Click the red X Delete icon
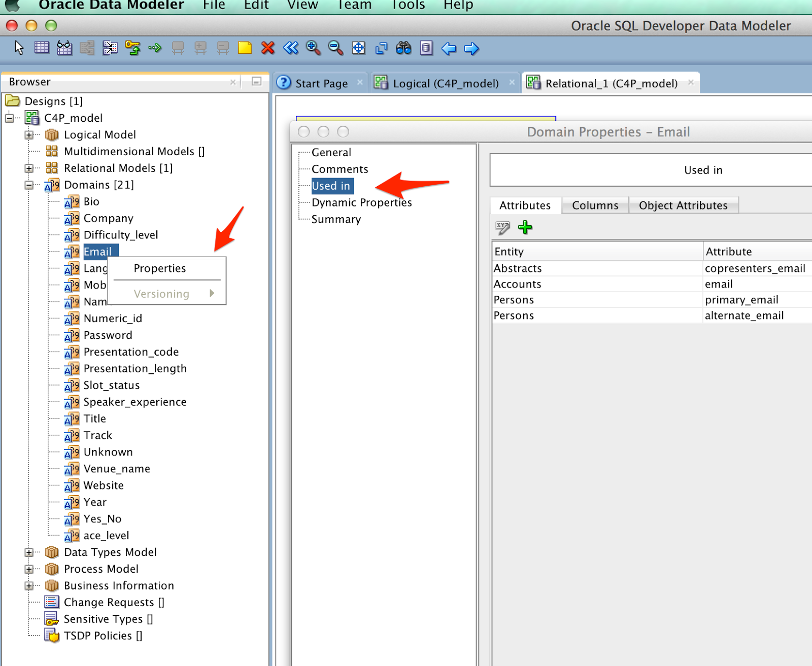Viewport: 812px width, 666px height. [267, 48]
